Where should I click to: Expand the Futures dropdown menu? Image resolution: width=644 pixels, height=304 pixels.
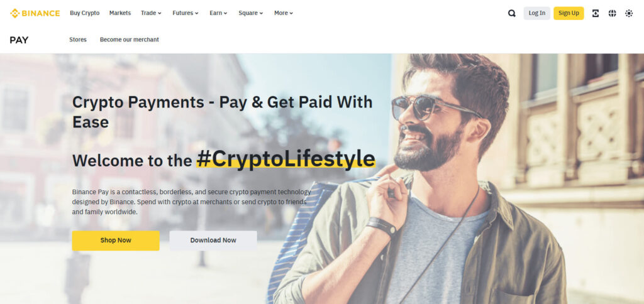pos(186,13)
